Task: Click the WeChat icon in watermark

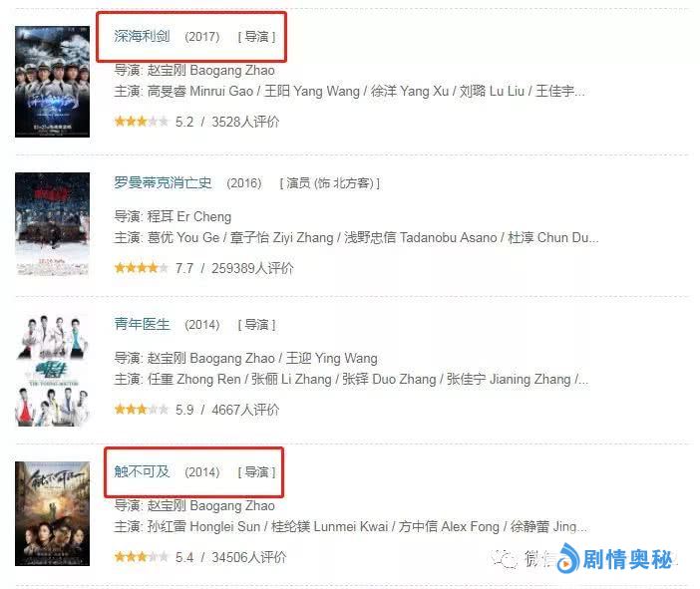Action: (x=505, y=559)
